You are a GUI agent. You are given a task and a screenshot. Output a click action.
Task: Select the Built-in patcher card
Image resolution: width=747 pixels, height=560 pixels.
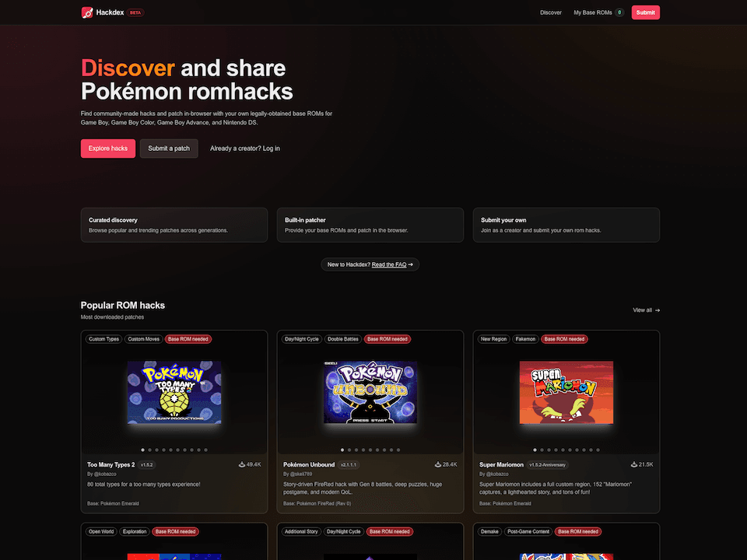tap(370, 225)
